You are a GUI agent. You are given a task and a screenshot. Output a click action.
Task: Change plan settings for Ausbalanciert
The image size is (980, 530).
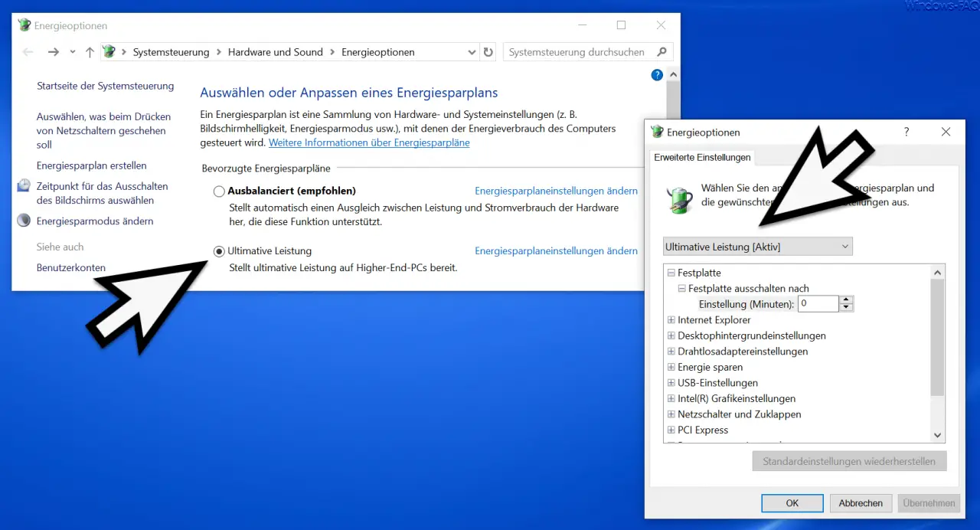[556, 191]
